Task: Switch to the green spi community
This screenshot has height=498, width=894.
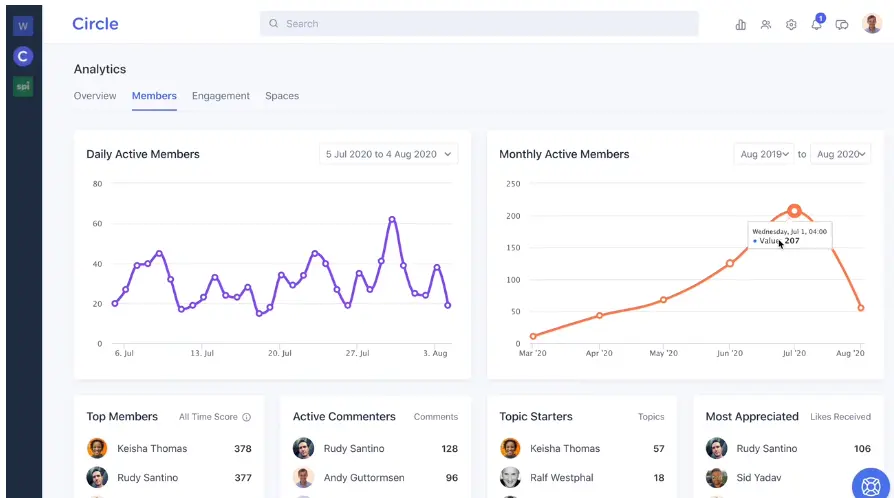Action: point(23,86)
